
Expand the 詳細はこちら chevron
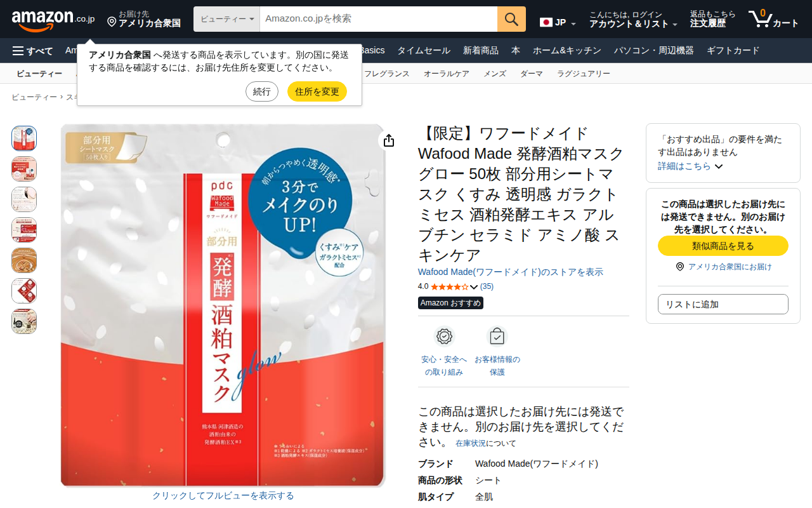(719, 166)
